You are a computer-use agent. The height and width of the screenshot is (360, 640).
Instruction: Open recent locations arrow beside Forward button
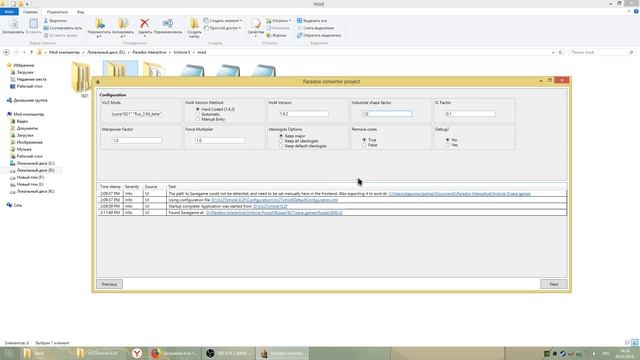point(24,52)
